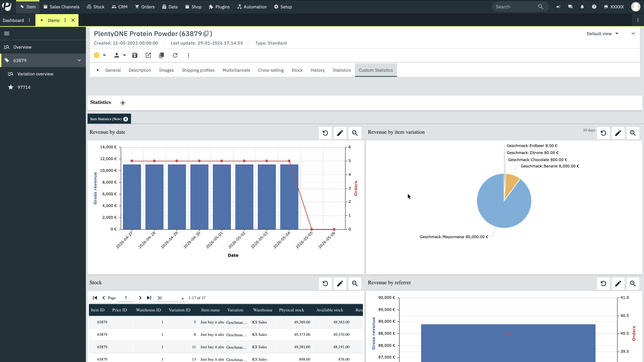The width and height of the screenshot is (644, 362).
Task: Reset the Stock table widget
Action: click(325, 284)
